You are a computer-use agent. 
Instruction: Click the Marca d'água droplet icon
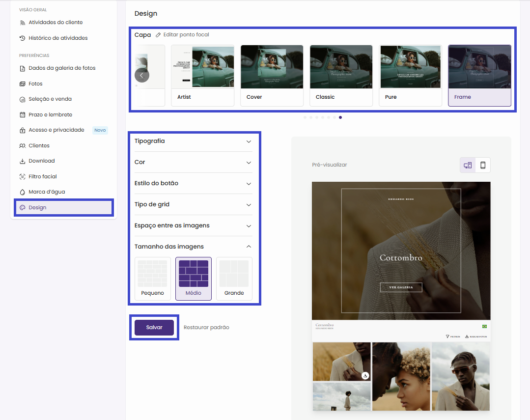[x=22, y=192]
